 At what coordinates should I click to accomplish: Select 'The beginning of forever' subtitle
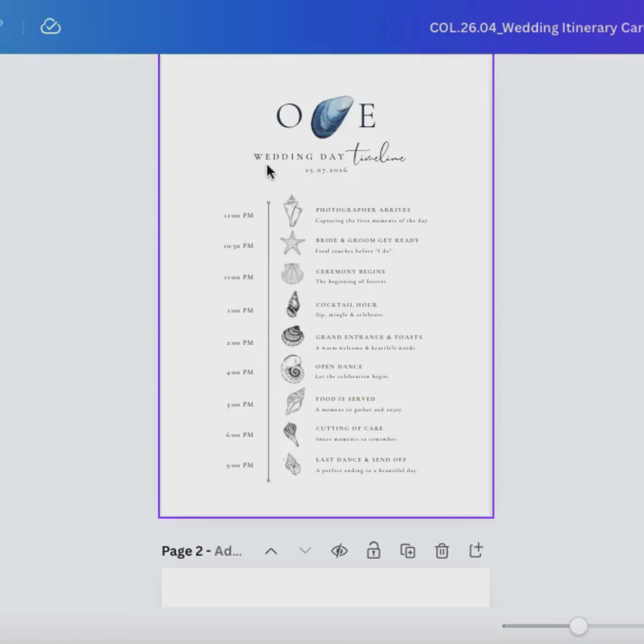pyautogui.click(x=352, y=281)
